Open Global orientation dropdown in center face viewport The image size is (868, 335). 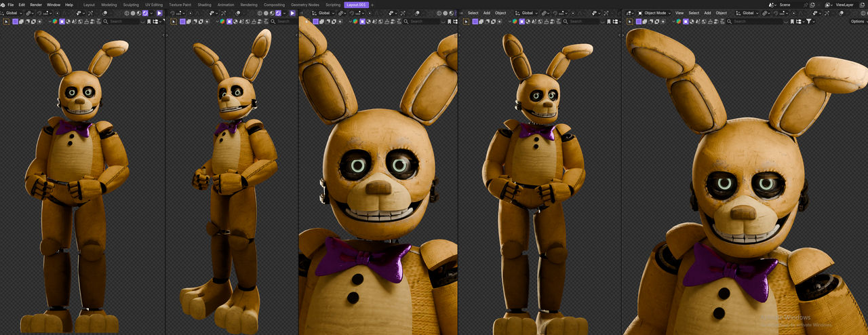[x=324, y=13]
